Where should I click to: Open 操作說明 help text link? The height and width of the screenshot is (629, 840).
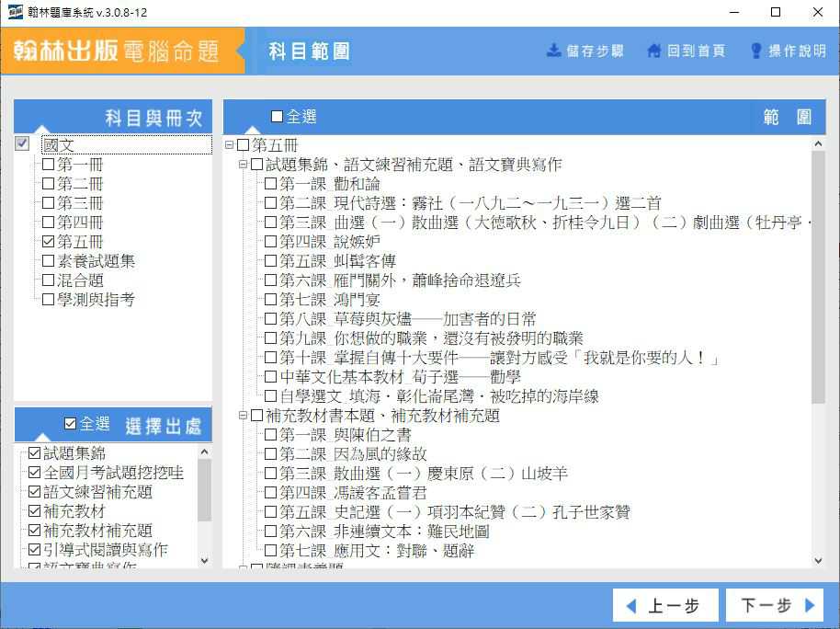797,51
